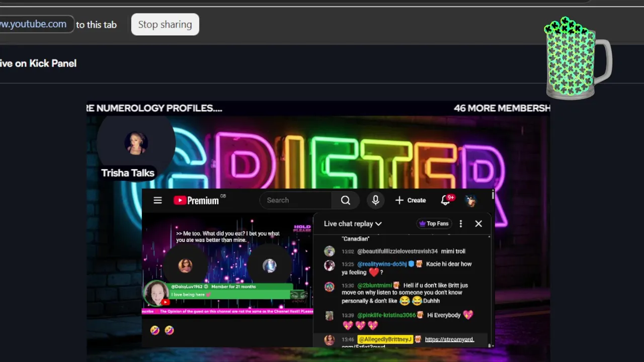Click the Trisha Talks profile avatar

coord(136,143)
